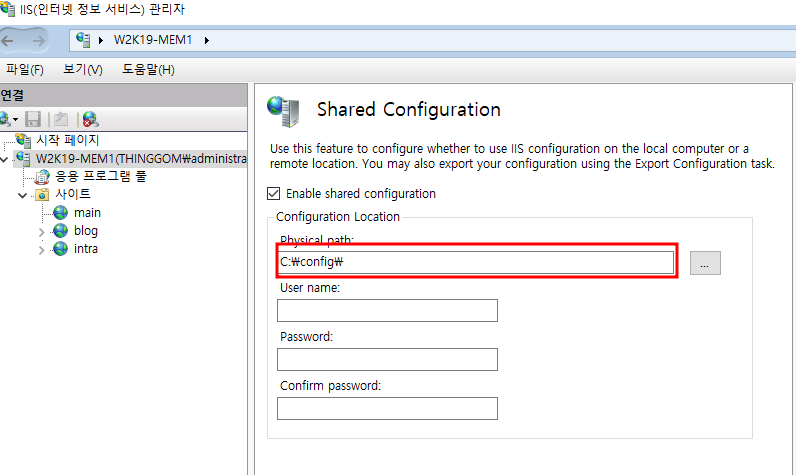Screen dimensions: 796x475
Task: Click the Shared Configuration page title
Action: (409, 110)
